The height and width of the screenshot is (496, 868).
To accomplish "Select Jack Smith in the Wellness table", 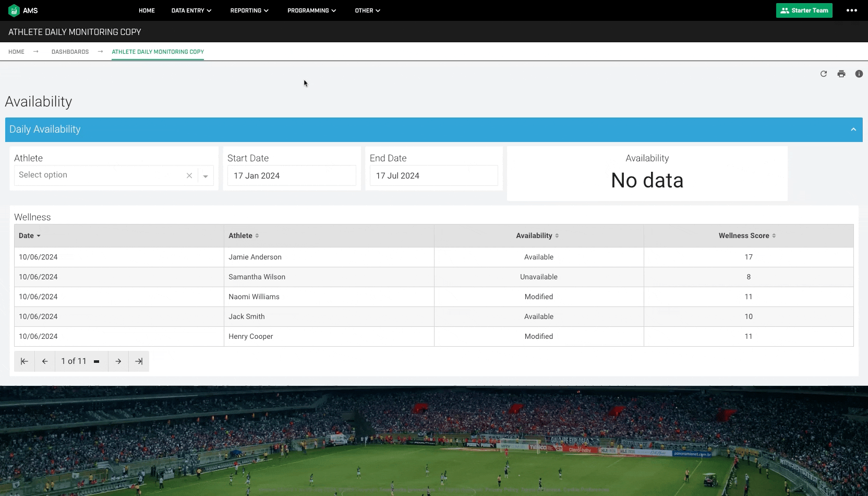I will point(247,316).
